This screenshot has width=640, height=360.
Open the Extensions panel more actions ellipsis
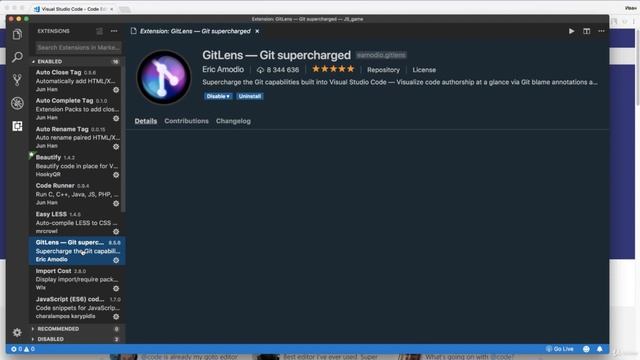[x=114, y=31]
